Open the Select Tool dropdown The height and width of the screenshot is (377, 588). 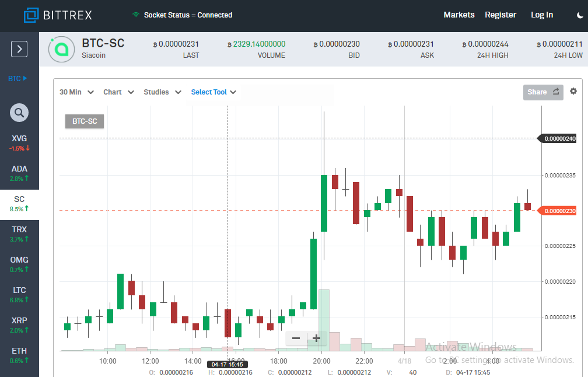pos(213,92)
